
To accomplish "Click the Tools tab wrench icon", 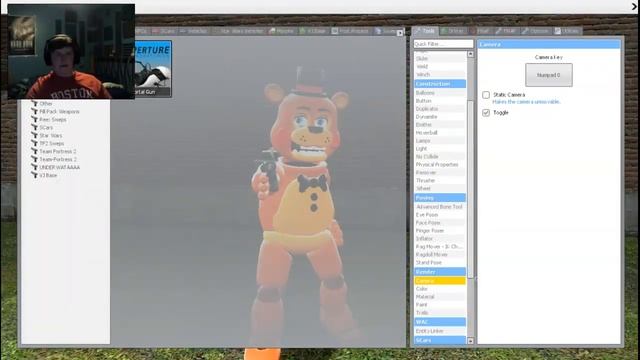I will (417, 31).
